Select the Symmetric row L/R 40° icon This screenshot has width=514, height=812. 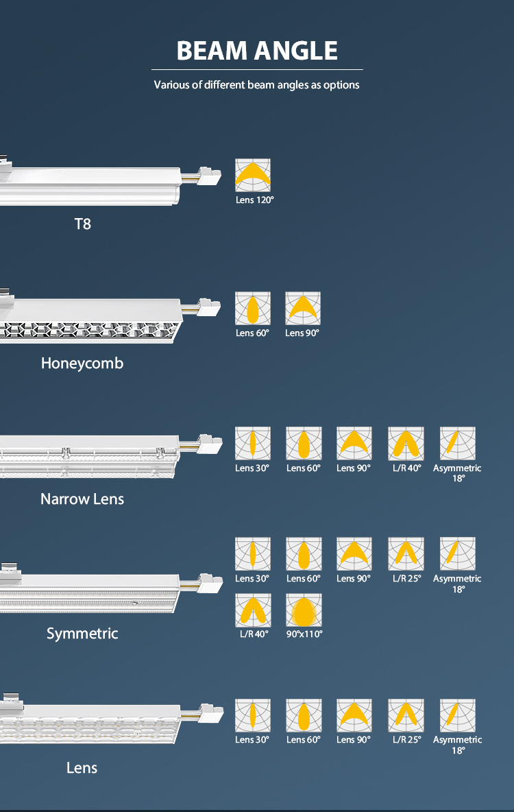click(253, 610)
